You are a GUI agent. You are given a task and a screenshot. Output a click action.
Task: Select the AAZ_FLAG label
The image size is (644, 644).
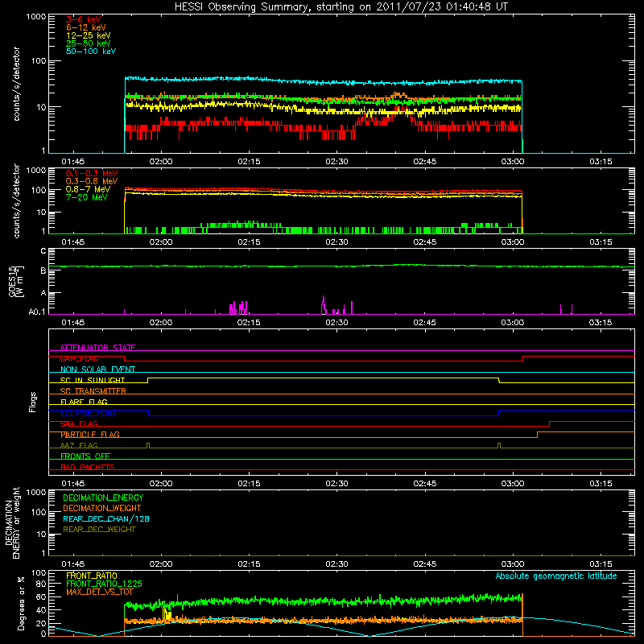point(79,445)
